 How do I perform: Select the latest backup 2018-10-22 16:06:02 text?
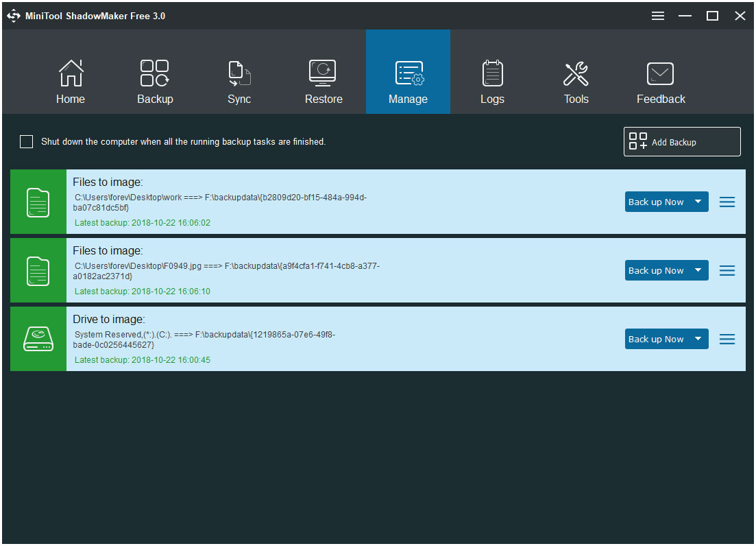pyautogui.click(x=143, y=223)
